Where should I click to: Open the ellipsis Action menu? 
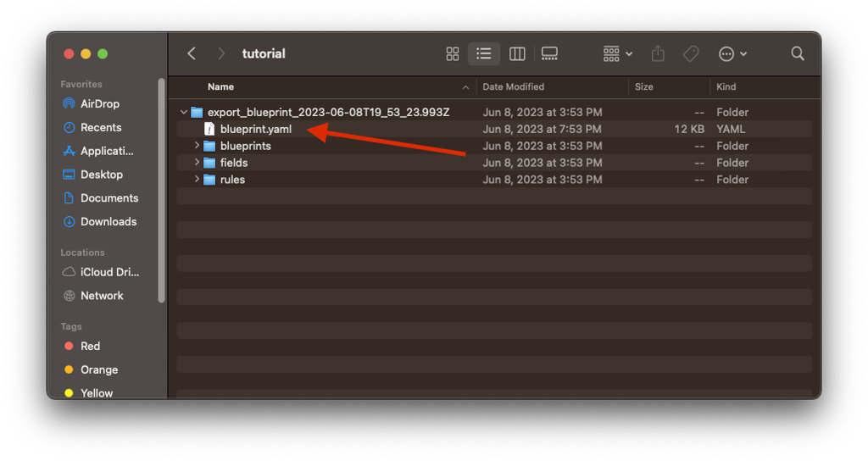click(732, 53)
